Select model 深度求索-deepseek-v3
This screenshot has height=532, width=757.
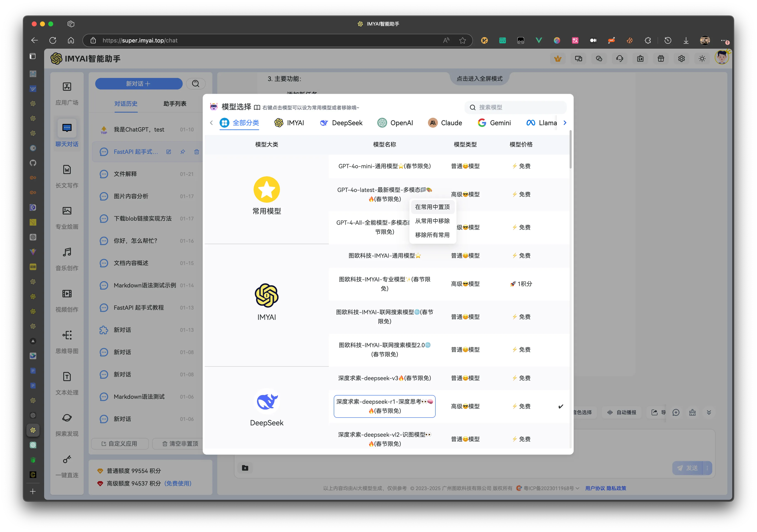384,378
